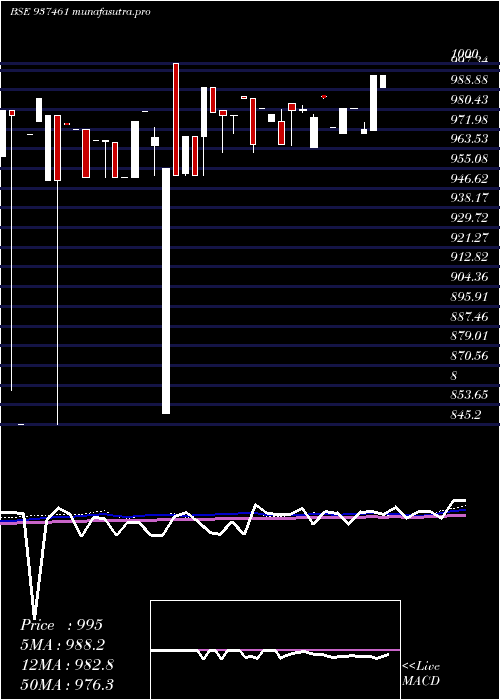Click the 870.56 price axis label
The height and width of the screenshot is (700, 500).
point(469,356)
